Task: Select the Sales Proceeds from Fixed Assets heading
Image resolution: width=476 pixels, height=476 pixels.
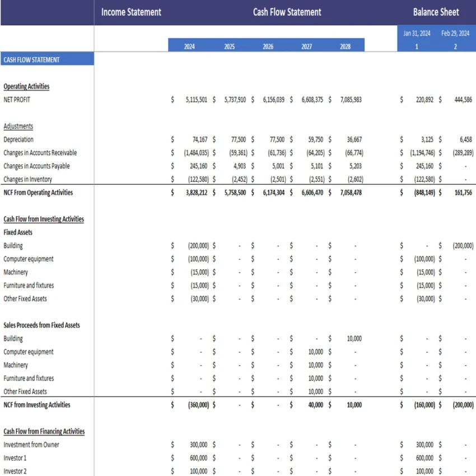Action: 41,325
